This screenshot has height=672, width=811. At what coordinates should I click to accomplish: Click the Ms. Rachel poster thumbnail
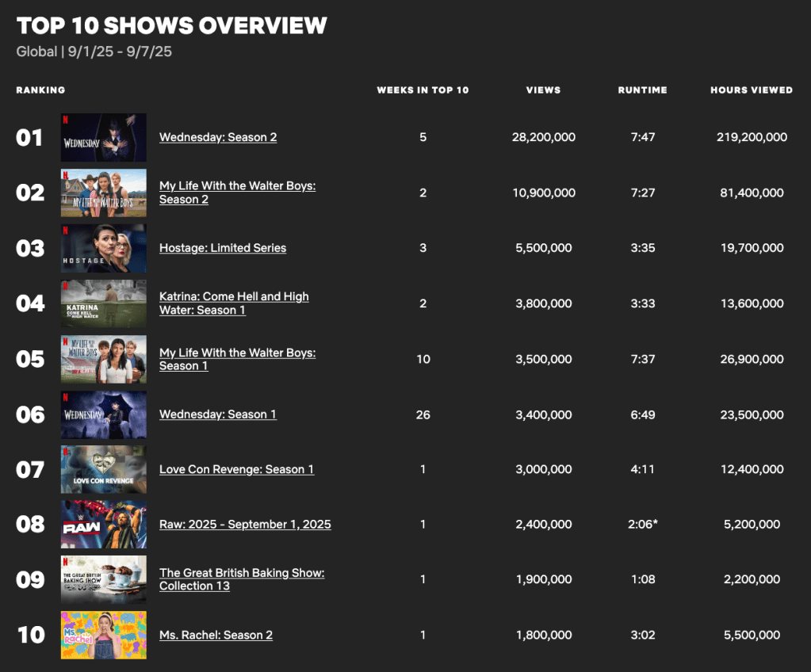103,635
